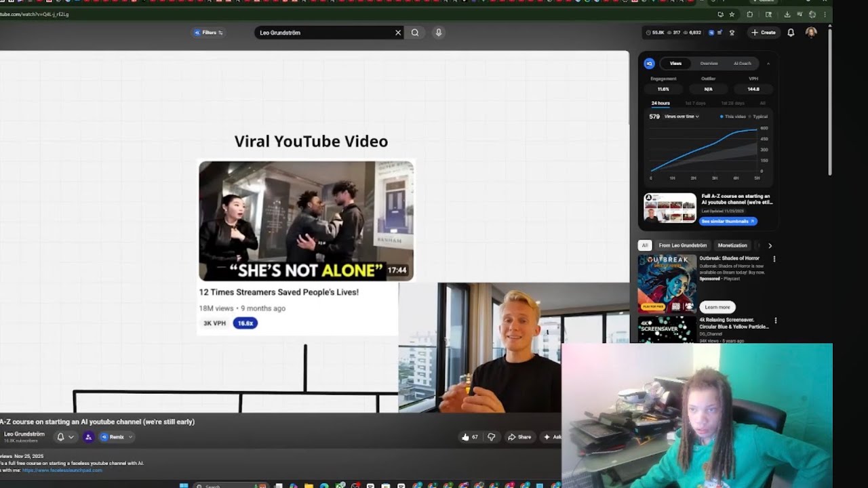Clear the YouTube search box text
This screenshot has height=488, width=868.
coord(398,33)
